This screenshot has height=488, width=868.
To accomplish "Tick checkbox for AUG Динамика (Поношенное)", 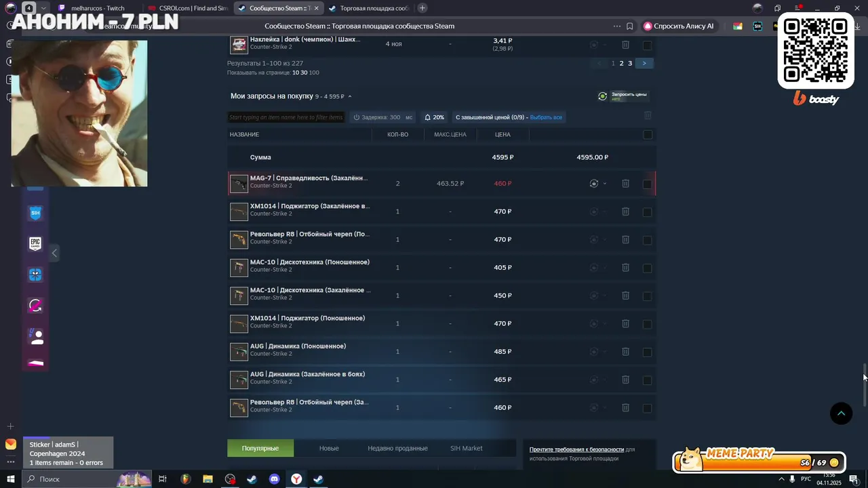I will (x=648, y=352).
